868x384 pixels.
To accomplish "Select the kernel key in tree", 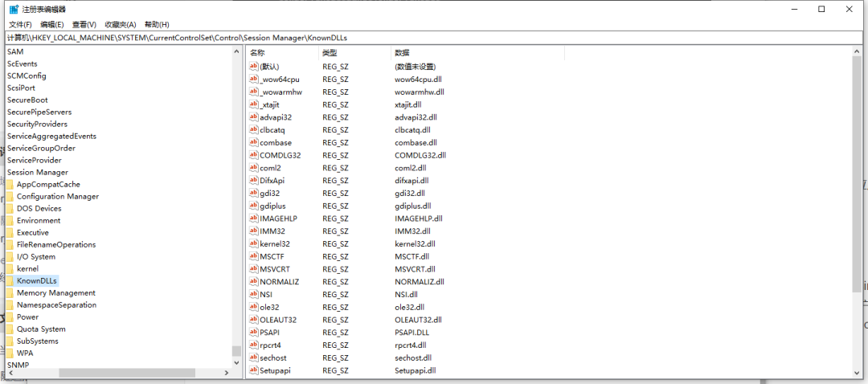I will pos(27,268).
